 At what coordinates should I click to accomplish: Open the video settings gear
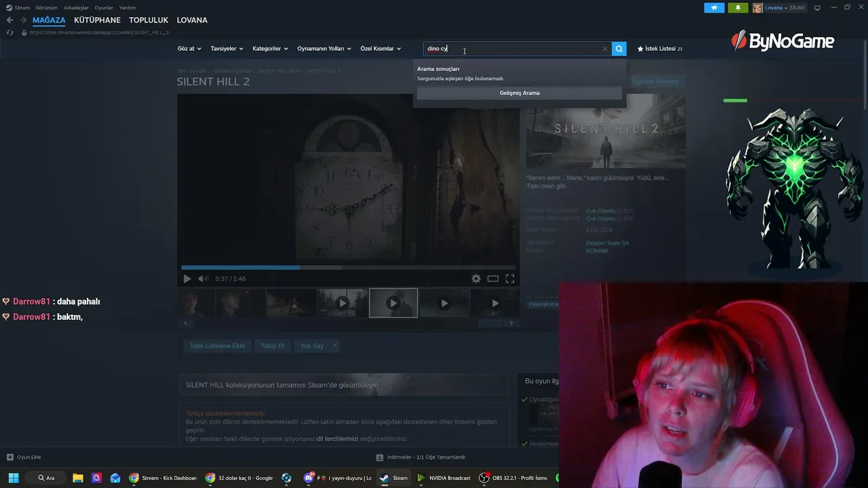476,279
